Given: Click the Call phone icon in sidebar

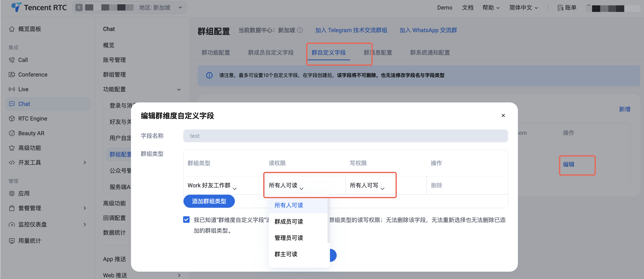Looking at the screenshot, I should tap(12, 60).
